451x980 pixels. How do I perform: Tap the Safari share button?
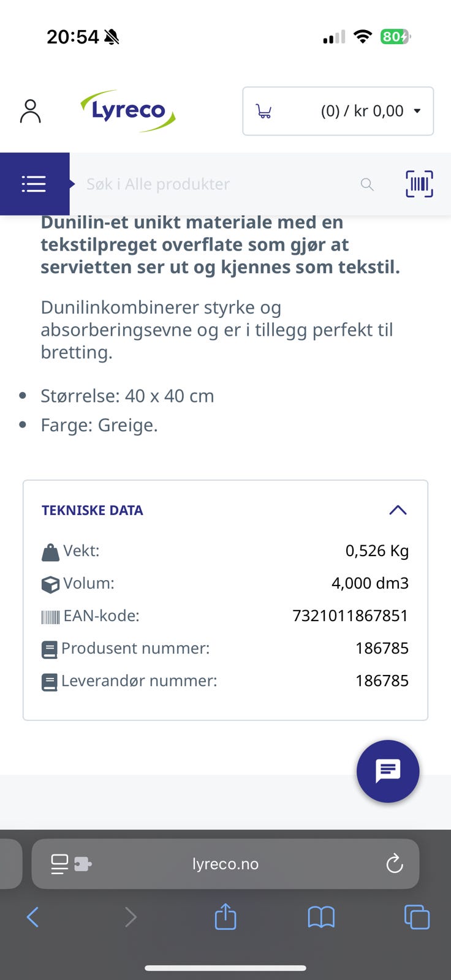pyautogui.click(x=225, y=916)
